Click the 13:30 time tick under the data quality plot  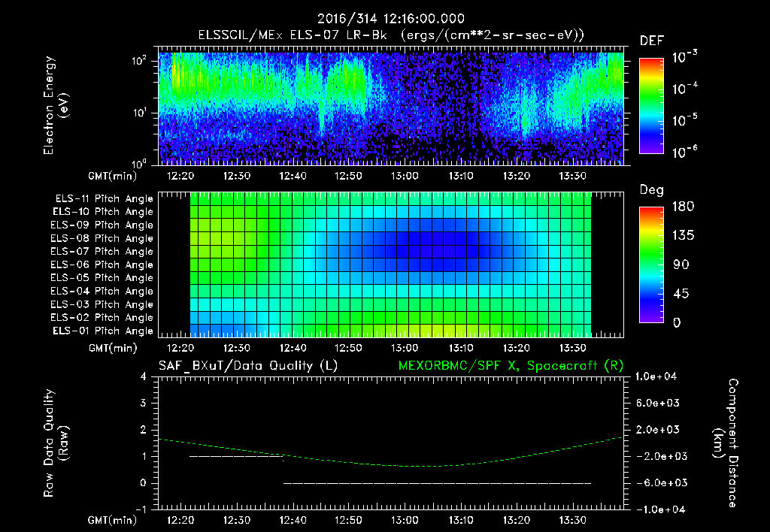[572, 520]
